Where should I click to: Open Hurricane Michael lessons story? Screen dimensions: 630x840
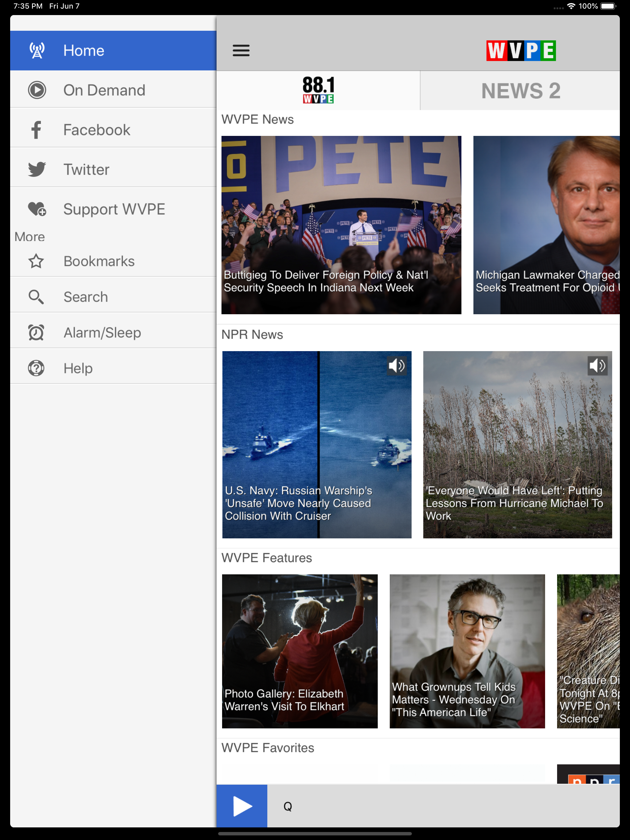click(517, 445)
